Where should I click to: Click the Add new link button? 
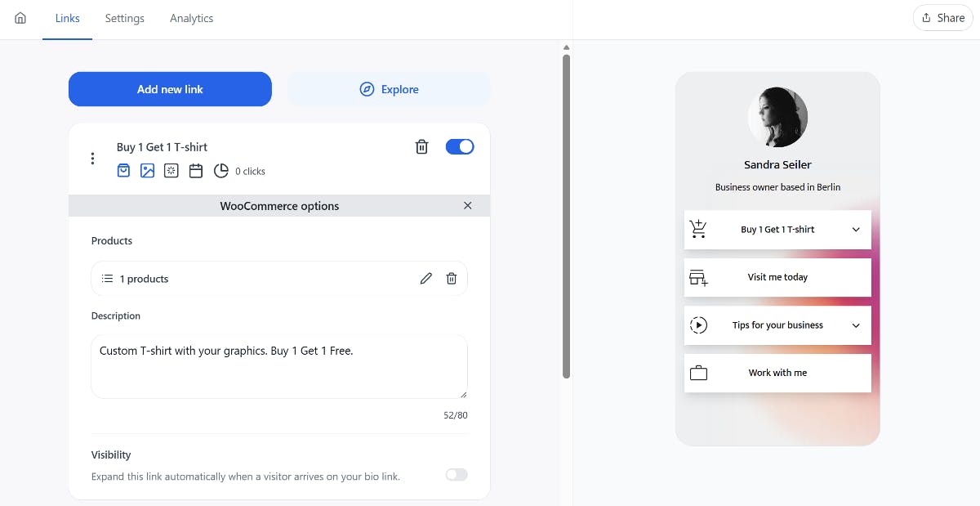pos(170,88)
